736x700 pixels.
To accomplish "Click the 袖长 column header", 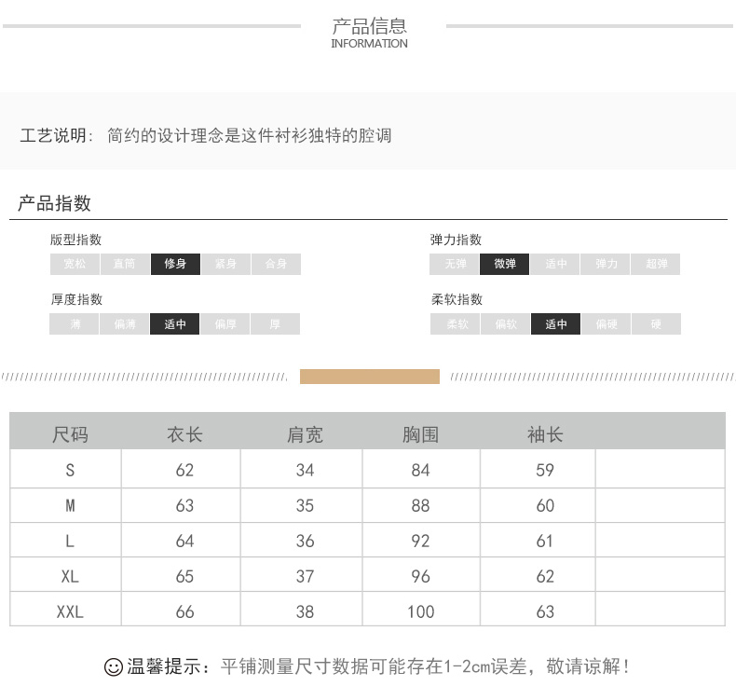I will point(545,434).
